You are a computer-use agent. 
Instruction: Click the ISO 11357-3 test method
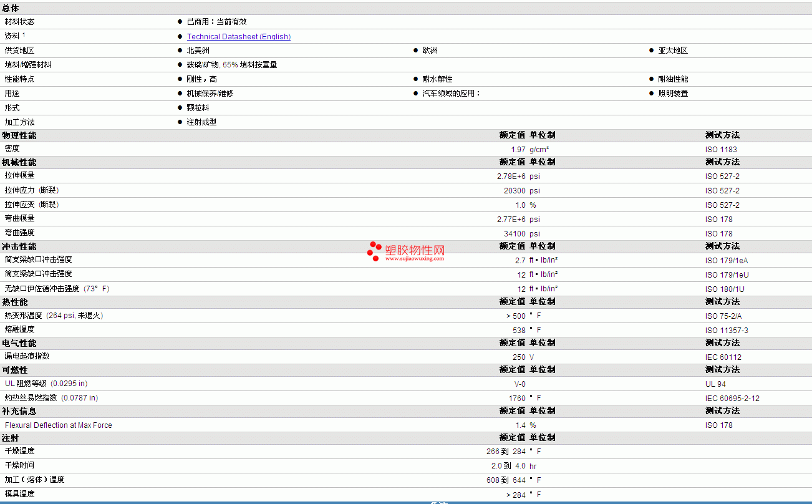[x=727, y=331]
